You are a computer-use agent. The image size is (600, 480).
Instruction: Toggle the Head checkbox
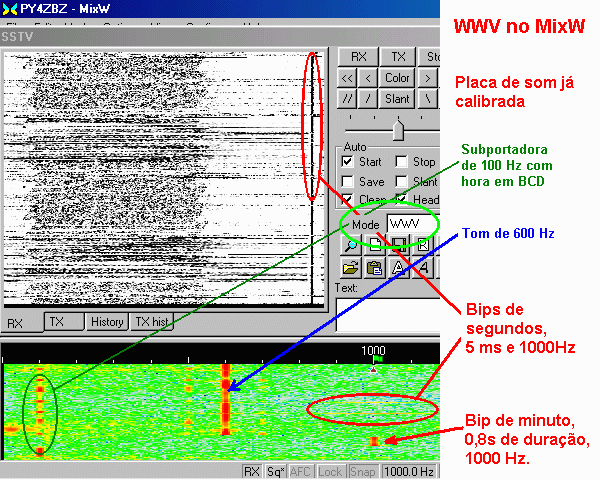(x=401, y=199)
